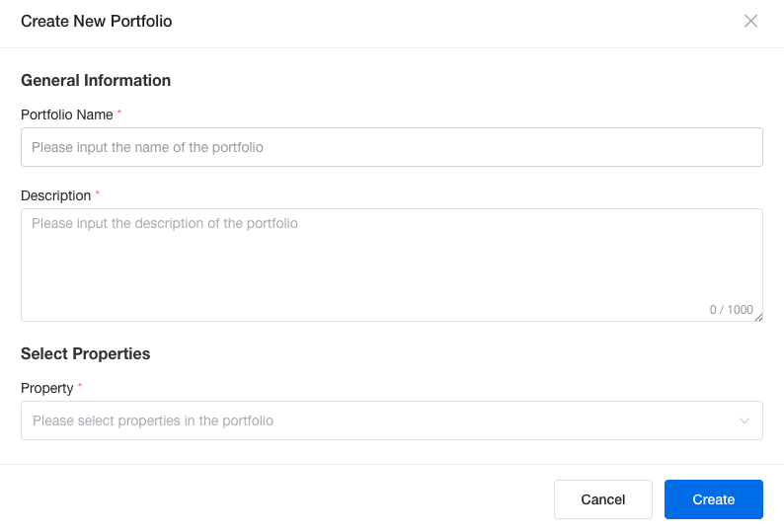Viewport: 784px width, 532px height.
Task: Close the Create New Portfolio dialog
Action: click(x=751, y=21)
